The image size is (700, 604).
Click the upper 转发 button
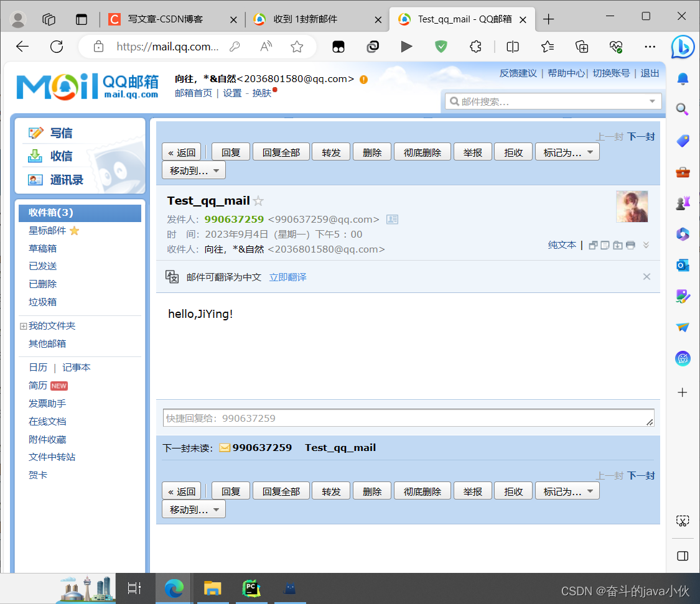pos(331,152)
